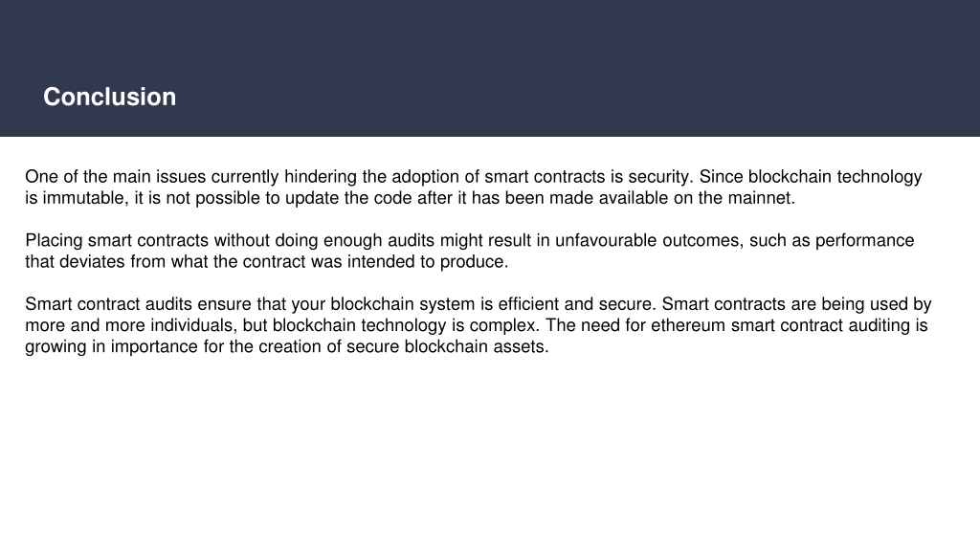
Task: Click the dark blue header banner
Action: (x=490, y=68)
